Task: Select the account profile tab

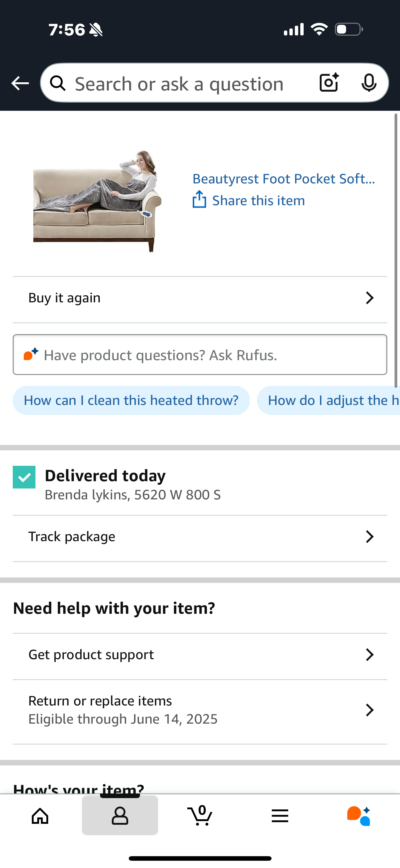Action: [120, 816]
